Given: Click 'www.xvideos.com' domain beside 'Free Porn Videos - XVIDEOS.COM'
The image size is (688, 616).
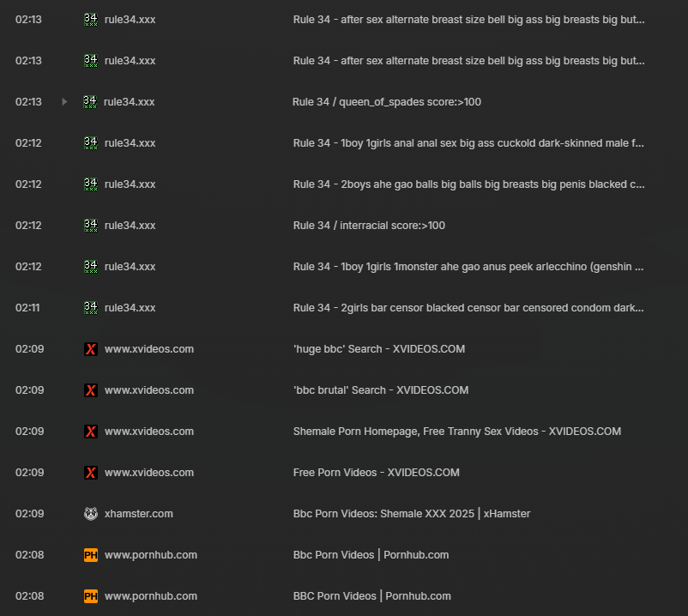Looking at the screenshot, I should 149,473.
